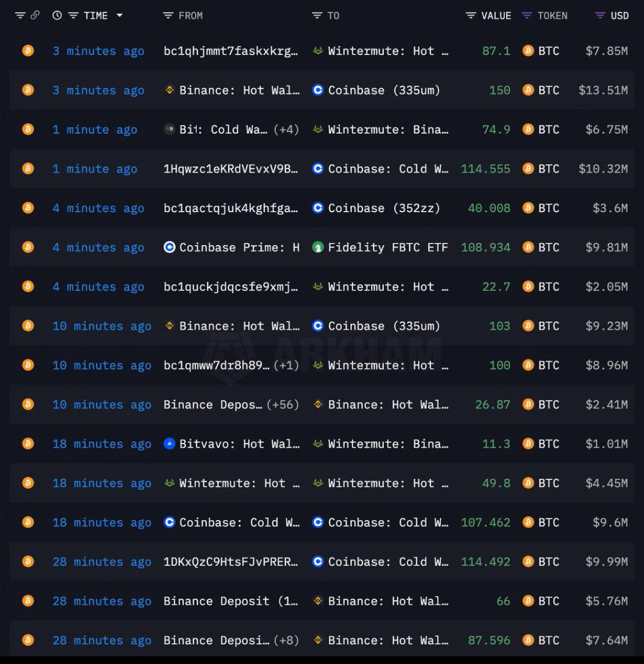
Task: Open the TO column filter
Action: (x=316, y=15)
